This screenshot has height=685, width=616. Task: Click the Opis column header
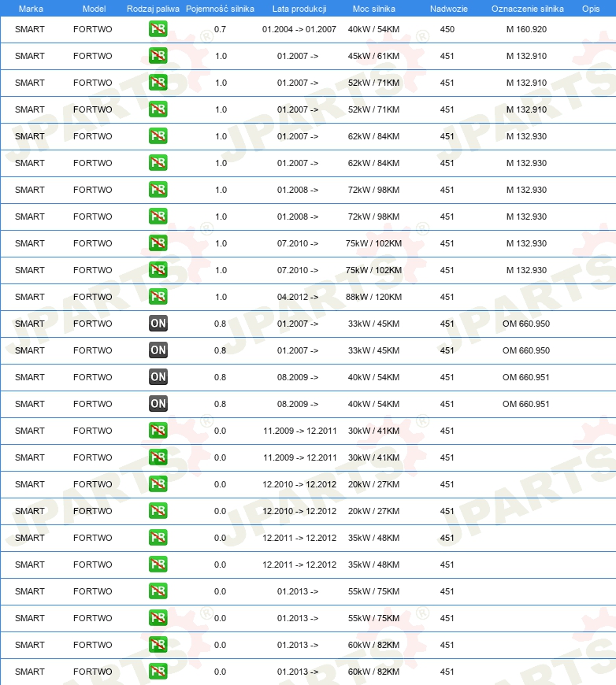coord(591,9)
